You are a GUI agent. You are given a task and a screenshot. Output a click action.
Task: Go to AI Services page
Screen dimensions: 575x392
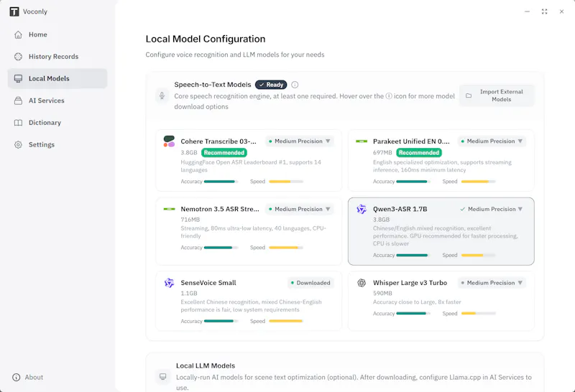click(x=57, y=101)
